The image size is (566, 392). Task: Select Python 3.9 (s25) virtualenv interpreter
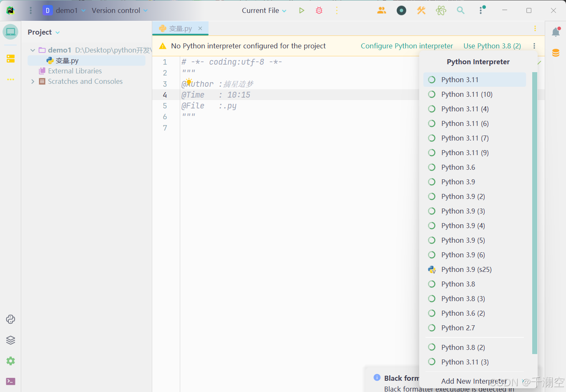[x=475, y=269]
